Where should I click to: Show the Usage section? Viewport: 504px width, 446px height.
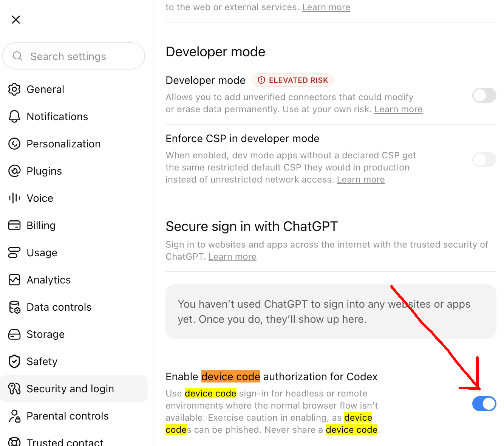point(74,252)
